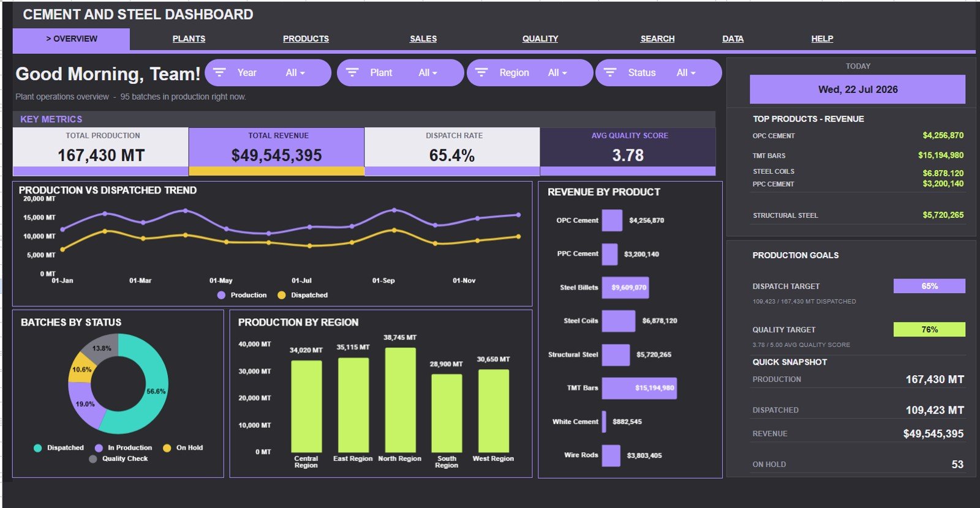The width and height of the screenshot is (980, 508).
Task: Open the Region All dropdown
Action: tap(557, 73)
